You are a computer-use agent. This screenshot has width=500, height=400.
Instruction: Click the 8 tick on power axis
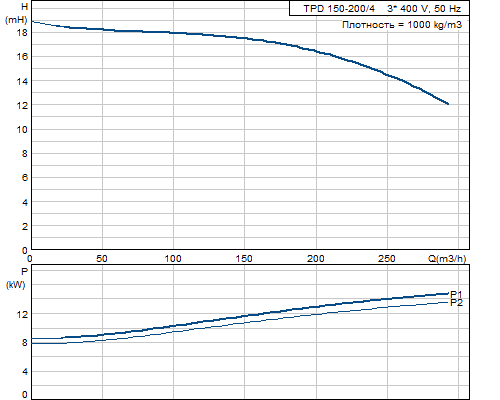[x=25, y=343]
